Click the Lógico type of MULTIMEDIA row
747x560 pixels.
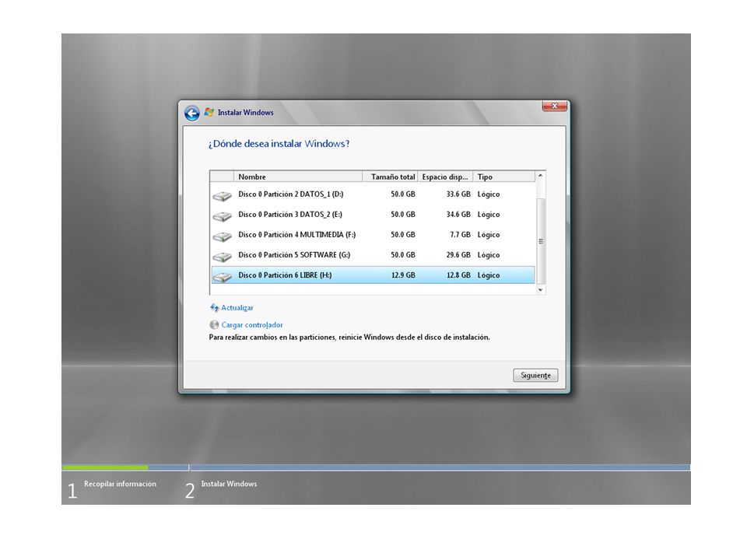pos(489,235)
